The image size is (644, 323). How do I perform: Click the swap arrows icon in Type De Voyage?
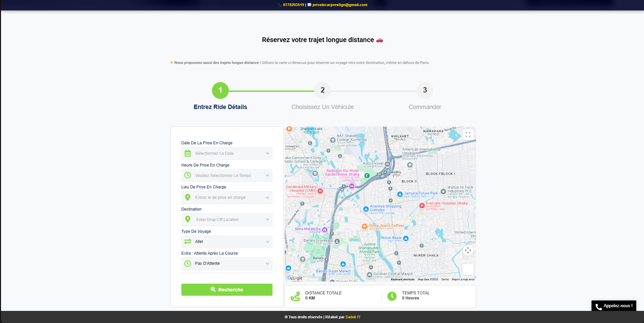click(x=188, y=242)
